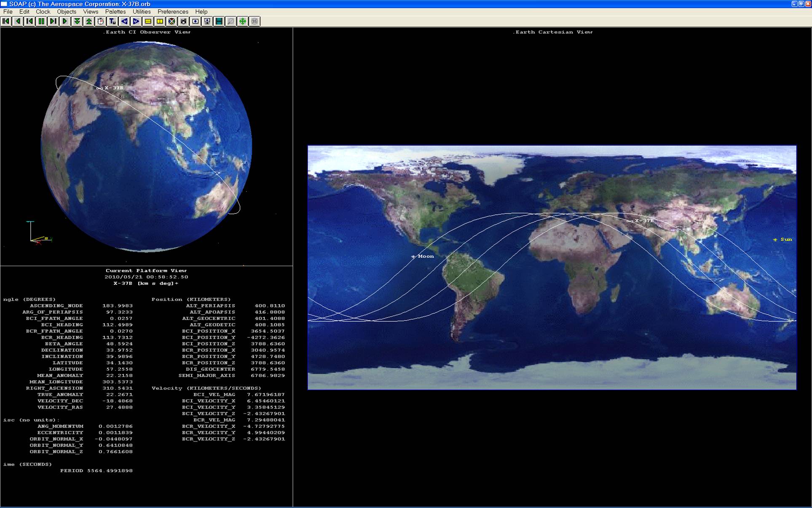This screenshot has height=508, width=812.
Task: Click the .Earth Cartesian View title
Action: point(552,32)
